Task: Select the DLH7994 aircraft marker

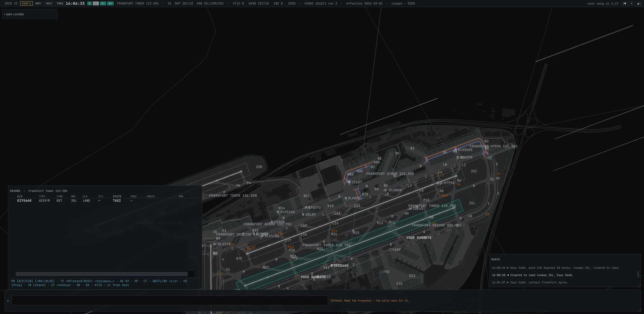Action: 438,183
